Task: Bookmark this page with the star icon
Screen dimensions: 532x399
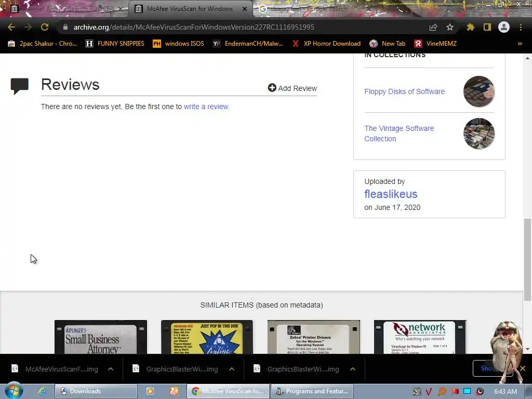Action: coord(450,27)
